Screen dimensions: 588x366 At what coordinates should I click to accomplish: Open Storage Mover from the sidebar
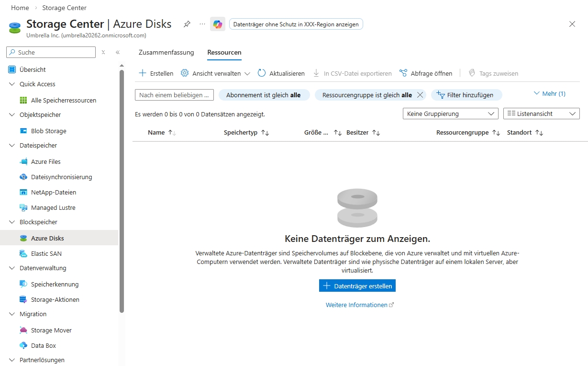51,330
